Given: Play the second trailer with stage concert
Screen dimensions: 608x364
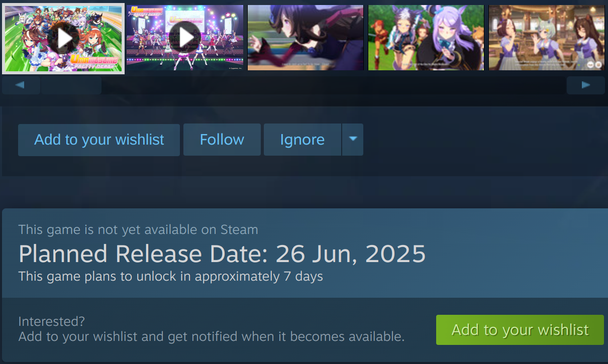Looking at the screenshot, I should tap(185, 38).
